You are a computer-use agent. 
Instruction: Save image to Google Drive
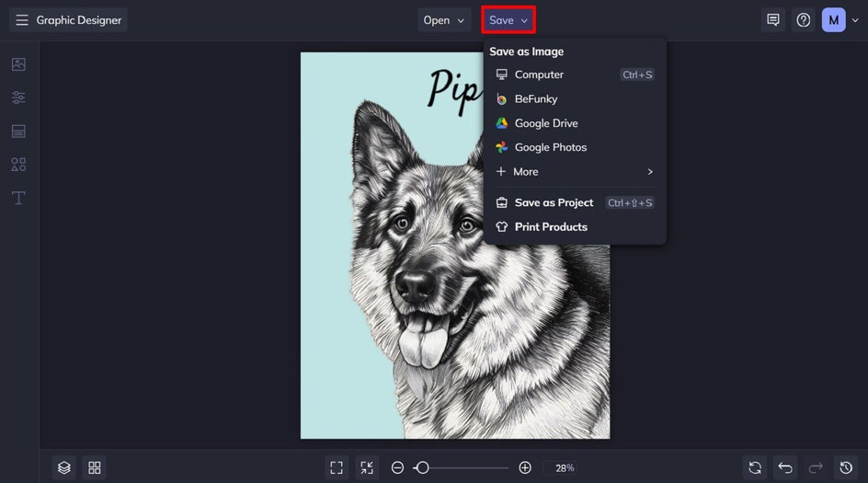pyautogui.click(x=575, y=123)
